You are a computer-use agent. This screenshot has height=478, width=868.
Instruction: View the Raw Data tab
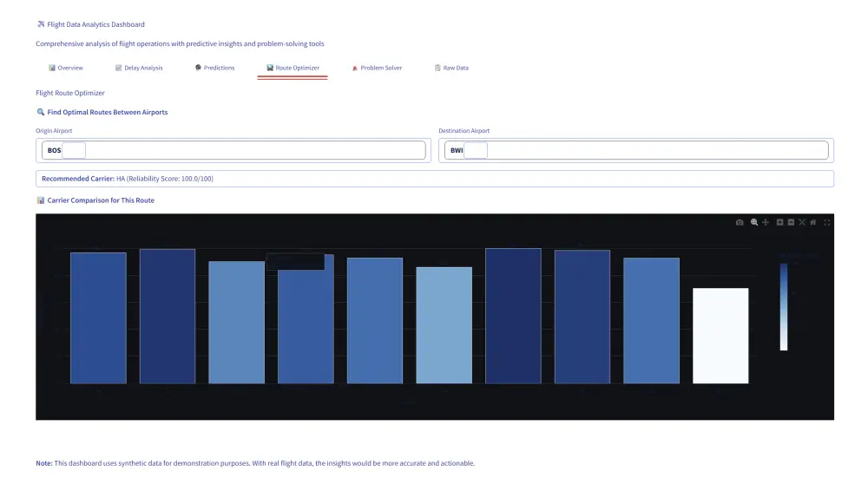(x=451, y=68)
